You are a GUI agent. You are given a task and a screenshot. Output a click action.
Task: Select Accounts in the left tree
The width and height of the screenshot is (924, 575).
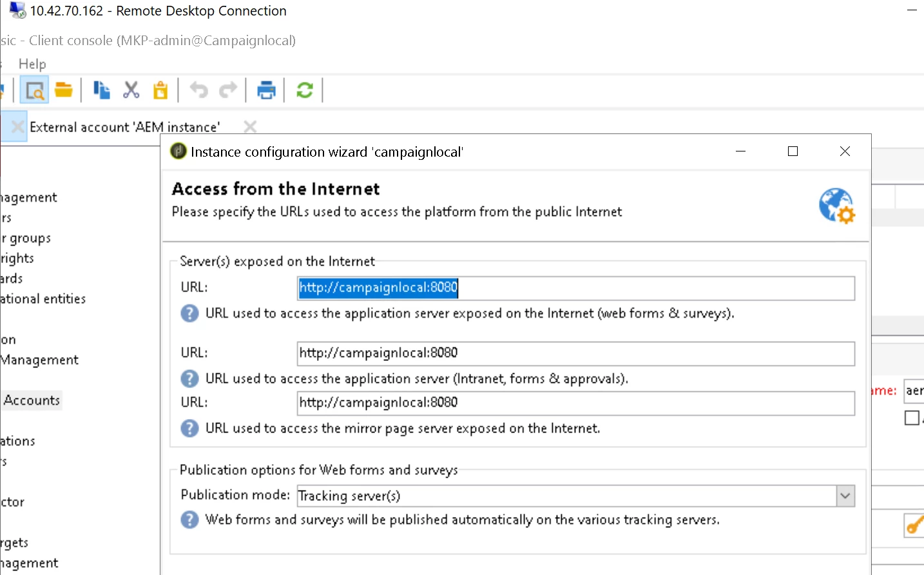[32, 400]
